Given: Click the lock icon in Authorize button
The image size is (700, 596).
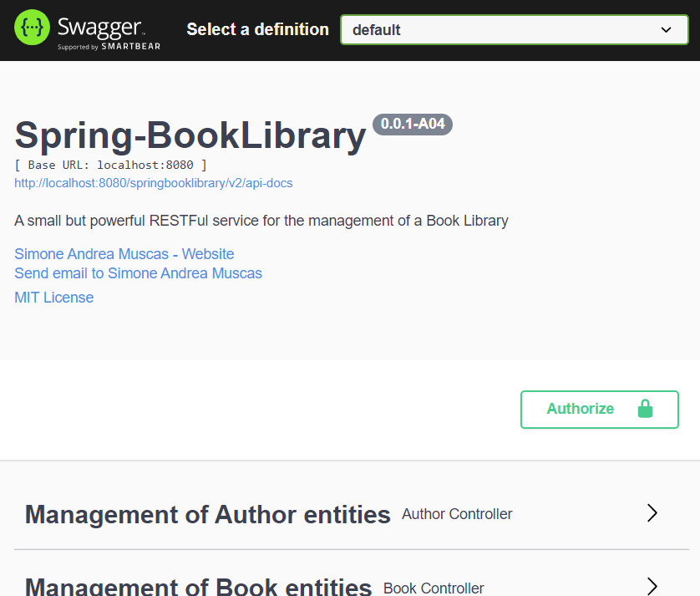Looking at the screenshot, I should [645, 409].
